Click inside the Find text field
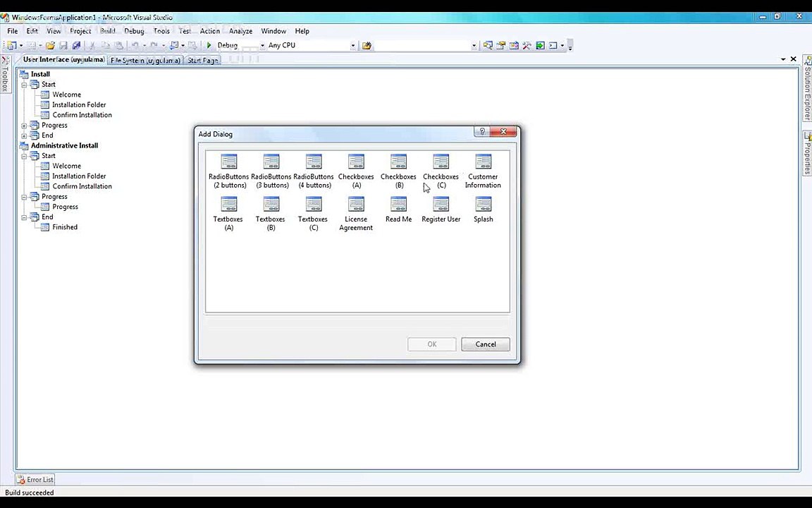Viewport: 812px width, 508px height. coord(422,46)
